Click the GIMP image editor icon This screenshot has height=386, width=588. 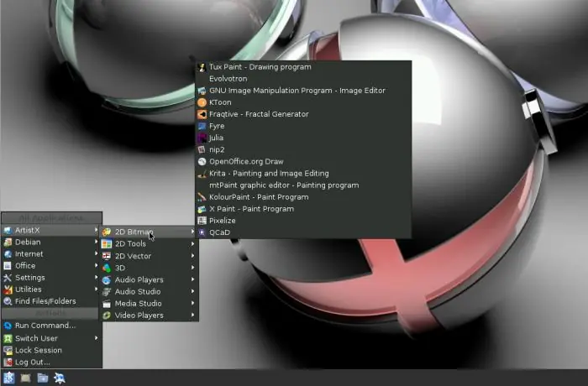[202, 91]
